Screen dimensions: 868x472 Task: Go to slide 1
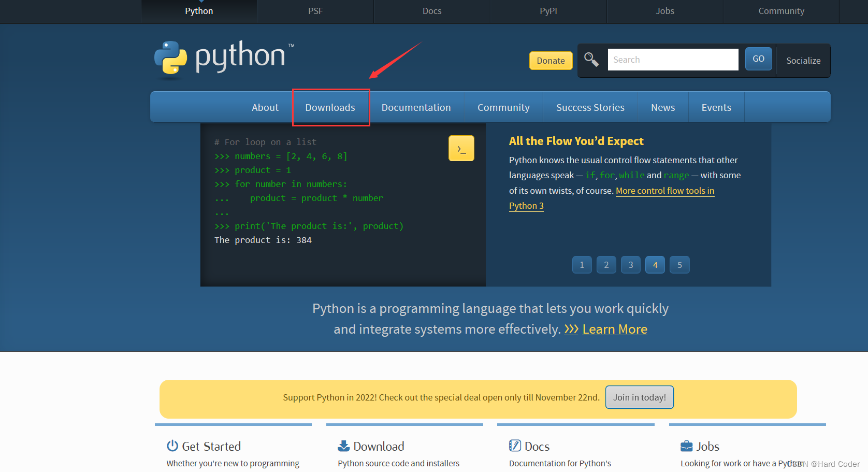coord(582,265)
